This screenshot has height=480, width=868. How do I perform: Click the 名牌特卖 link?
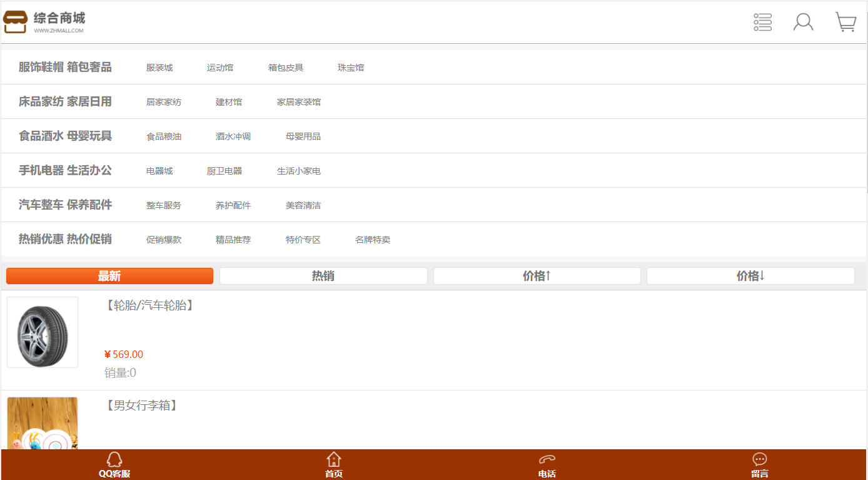click(x=373, y=240)
